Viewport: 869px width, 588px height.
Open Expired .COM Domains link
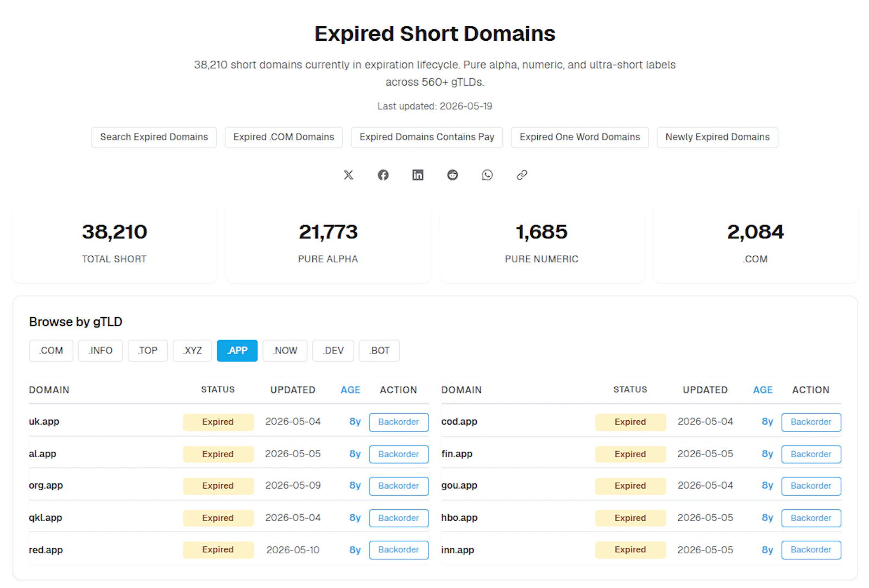point(284,137)
